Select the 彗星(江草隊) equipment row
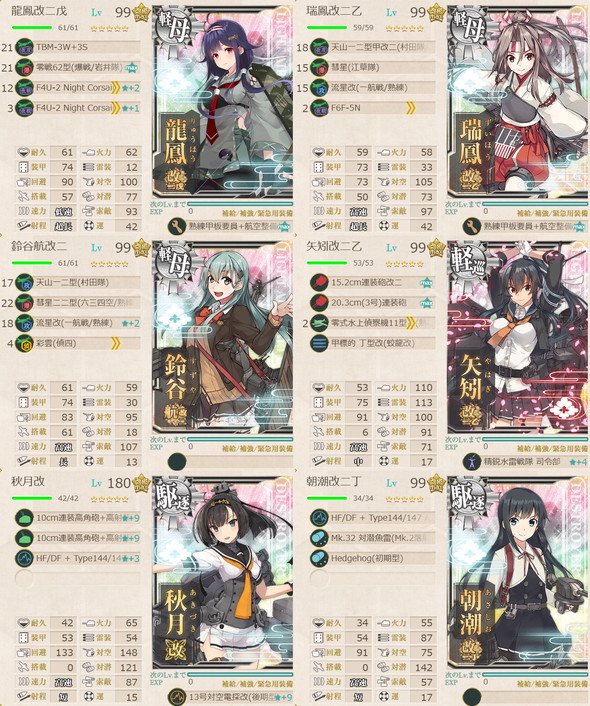 (373, 68)
